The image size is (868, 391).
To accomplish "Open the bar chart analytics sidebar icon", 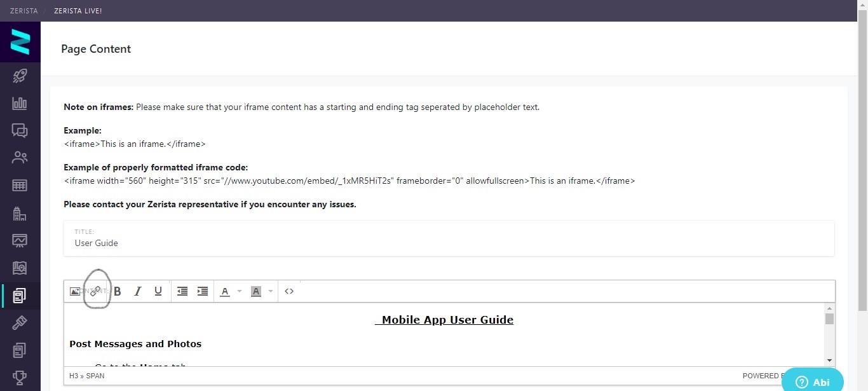I will [20, 104].
